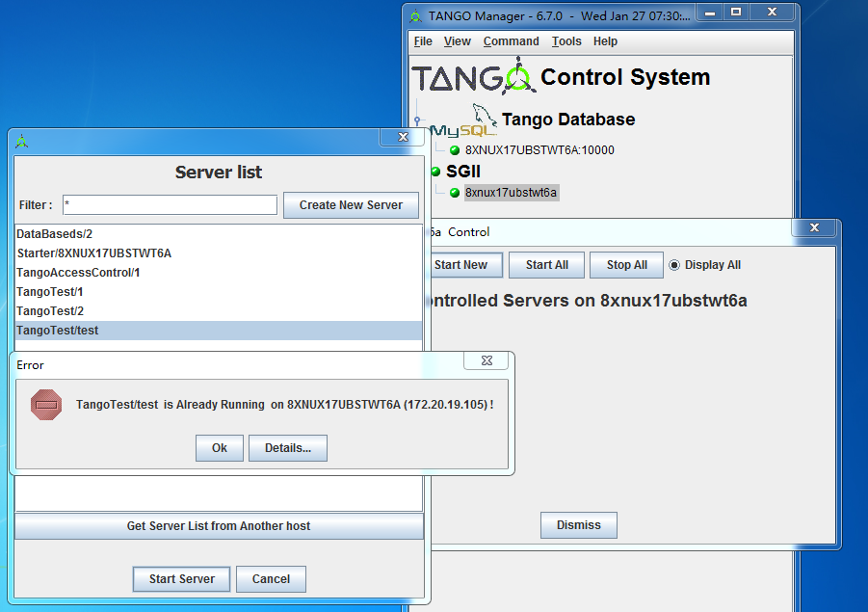The width and height of the screenshot is (868, 612).
Task: Click green status icon of 8XNUX17UBSTWT6A:10000
Action: [x=455, y=150]
